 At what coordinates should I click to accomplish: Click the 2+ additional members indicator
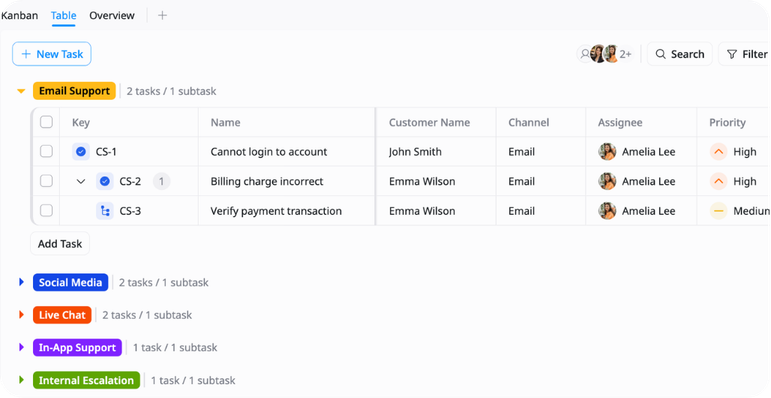click(625, 54)
